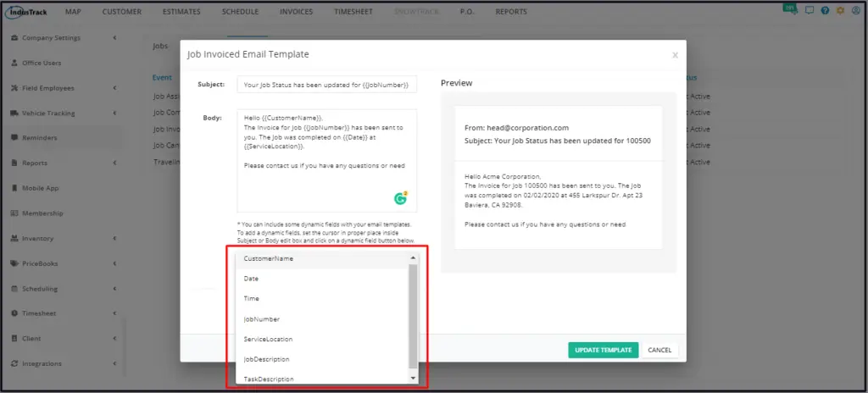Expand Integrations chevron

tap(114, 363)
